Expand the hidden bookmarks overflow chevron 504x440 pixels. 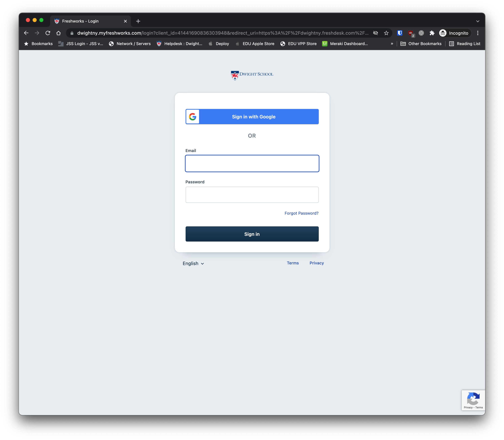(x=392, y=44)
